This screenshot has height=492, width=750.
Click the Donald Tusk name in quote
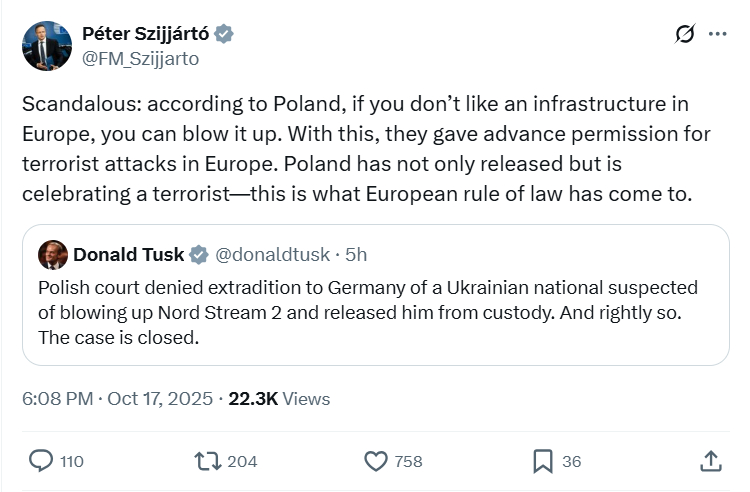[128, 255]
